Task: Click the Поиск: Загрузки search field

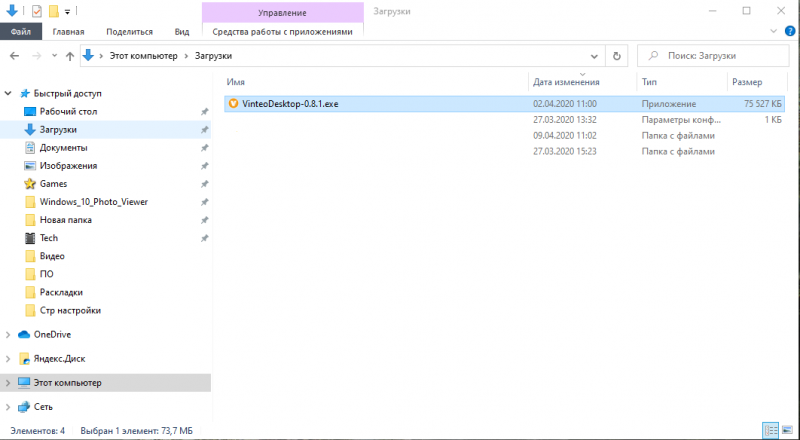Action: [713, 56]
